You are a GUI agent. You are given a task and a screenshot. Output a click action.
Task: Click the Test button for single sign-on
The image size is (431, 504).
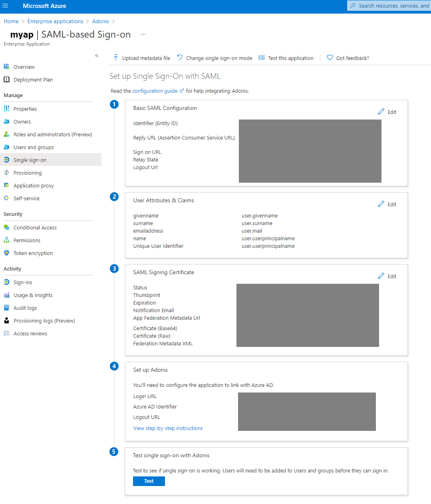coord(149,481)
